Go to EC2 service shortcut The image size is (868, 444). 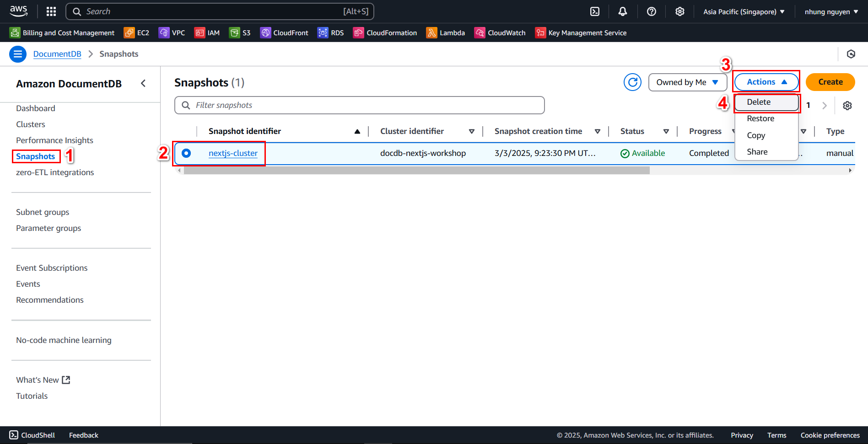[x=137, y=33]
